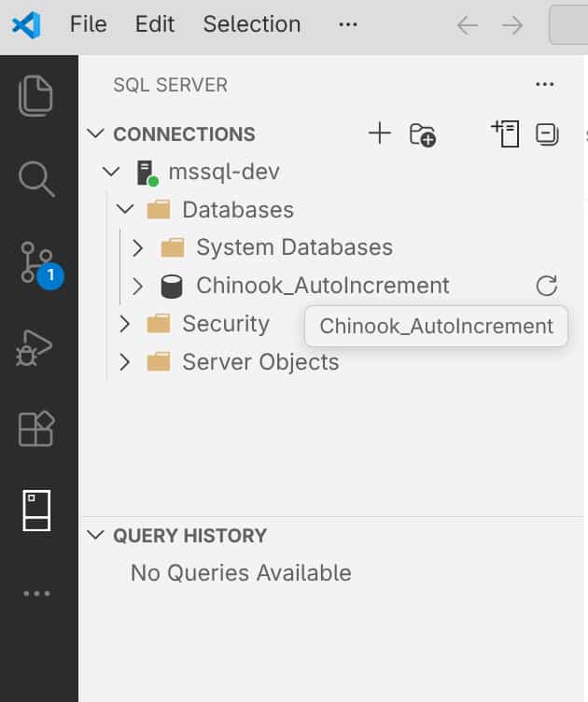The width and height of the screenshot is (588, 702).
Task: Collapse the mssql-dev server node
Action: point(111,172)
